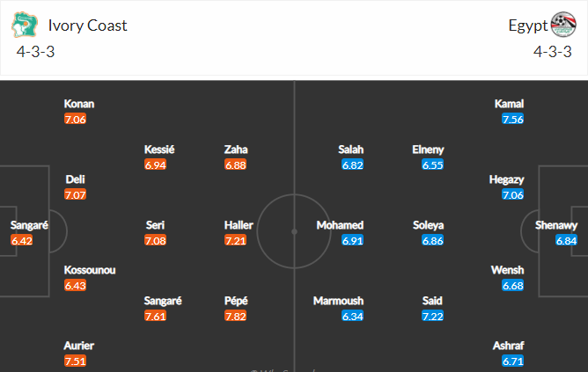Select Egypt player Salah
This screenshot has height=372, width=588.
pos(350,150)
